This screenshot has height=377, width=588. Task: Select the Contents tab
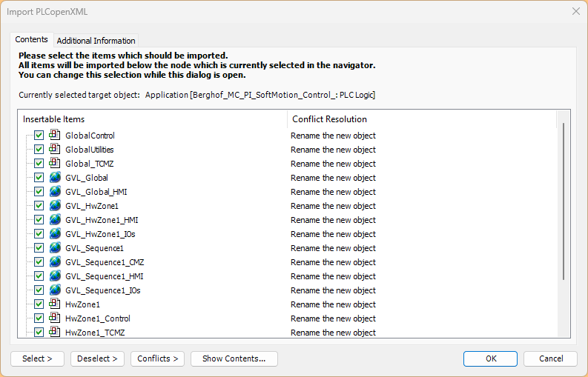pyautogui.click(x=31, y=39)
